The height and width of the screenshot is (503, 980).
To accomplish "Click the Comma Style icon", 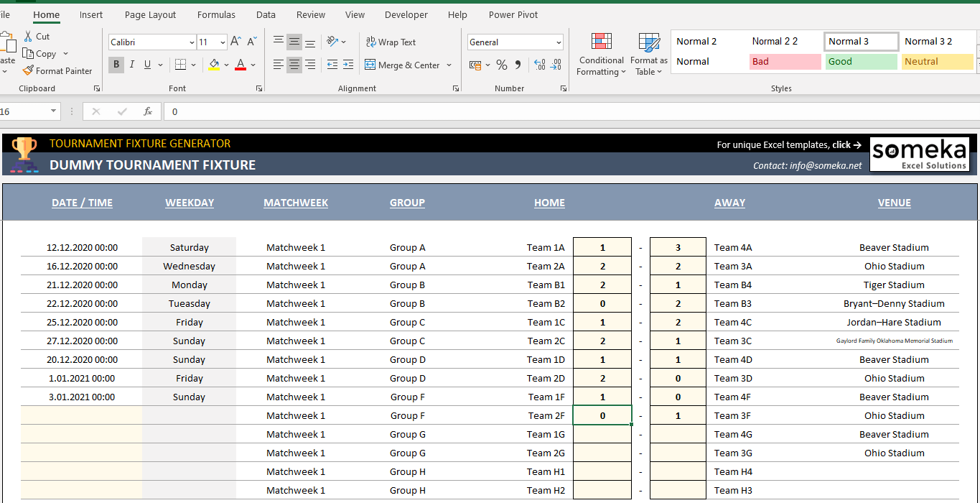I will click(x=518, y=65).
